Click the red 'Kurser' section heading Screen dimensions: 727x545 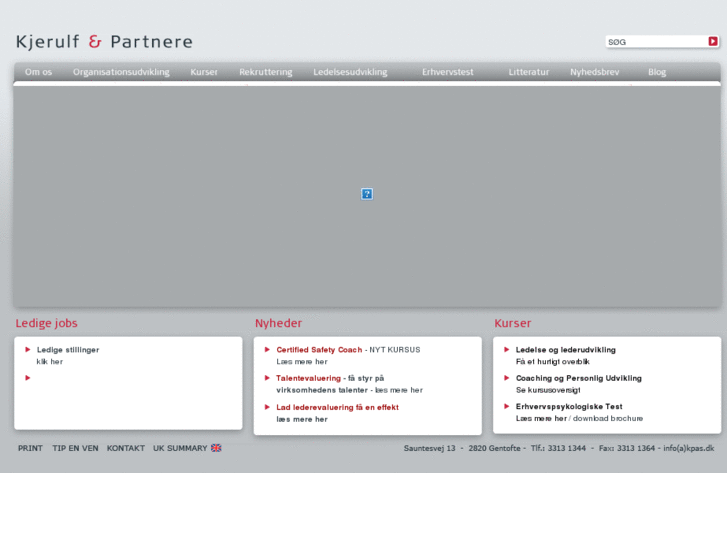pos(512,323)
